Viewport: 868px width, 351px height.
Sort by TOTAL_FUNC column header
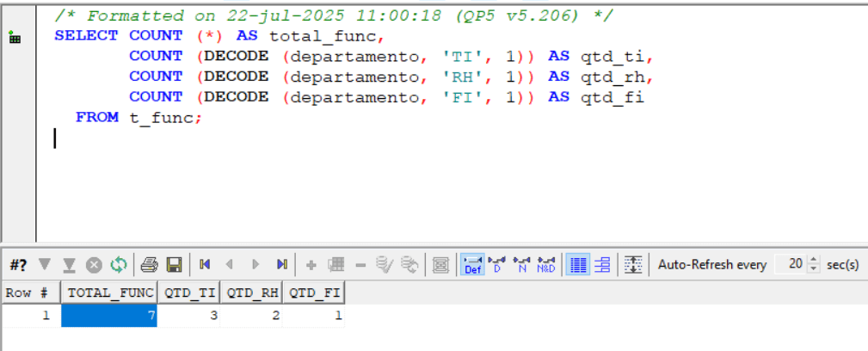[x=109, y=292]
